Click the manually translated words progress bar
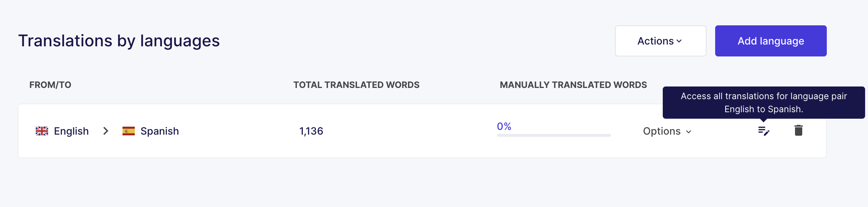The width and height of the screenshot is (868, 207). click(x=554, y=135)
